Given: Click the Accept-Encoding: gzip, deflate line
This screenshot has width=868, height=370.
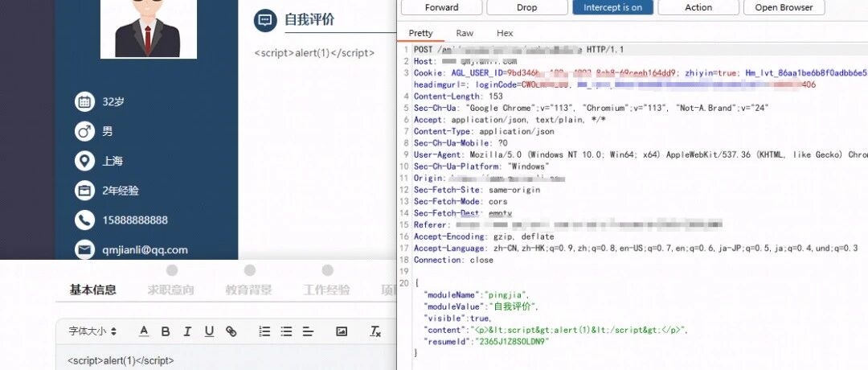Looking at the screenshot, I should [484, 236].
